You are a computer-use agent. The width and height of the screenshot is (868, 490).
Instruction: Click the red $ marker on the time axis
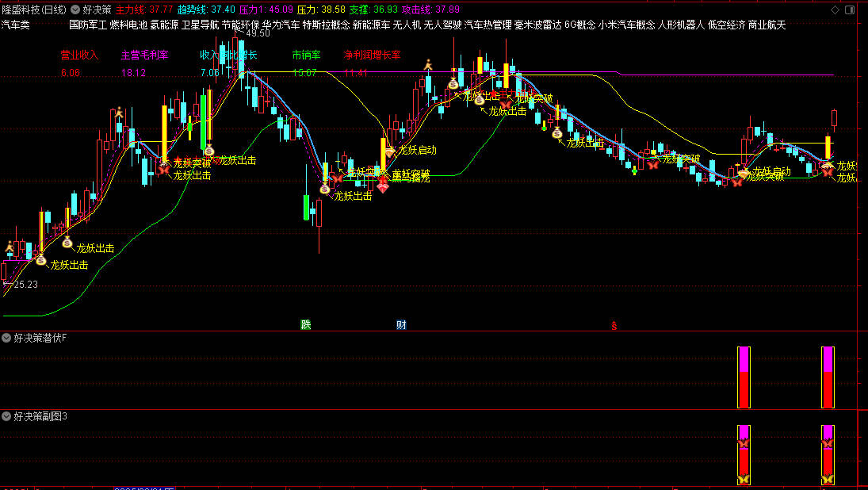pyautogui.click(x=614, y=326)
